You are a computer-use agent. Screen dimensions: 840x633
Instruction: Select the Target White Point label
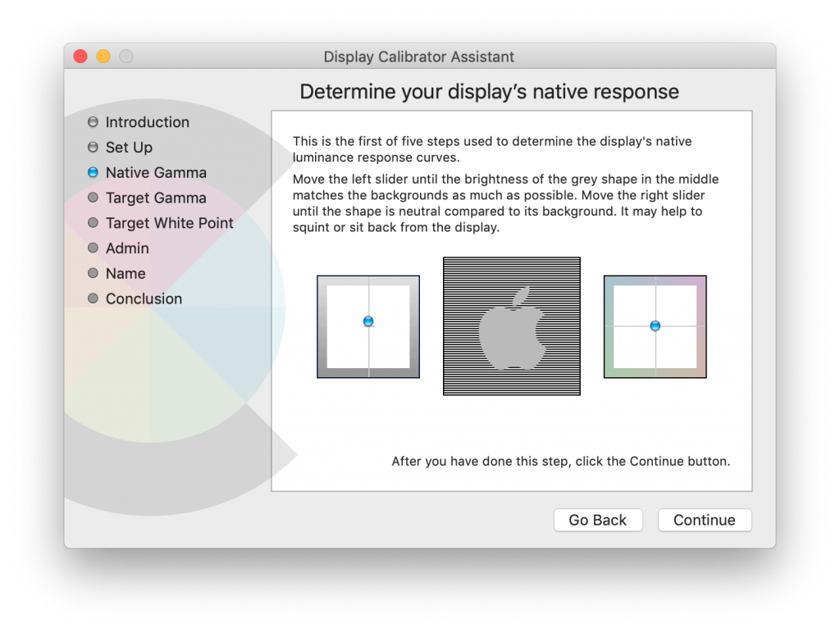(169, 223)
